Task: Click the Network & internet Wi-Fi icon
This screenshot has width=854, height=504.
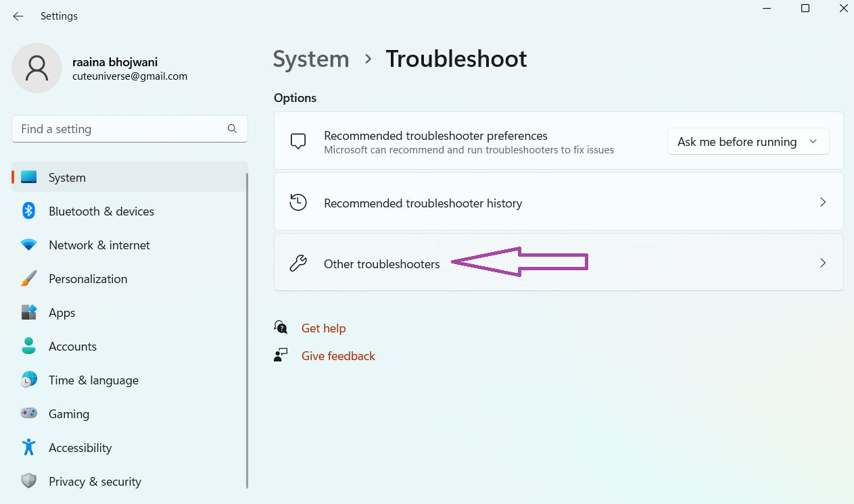Action: coord(28,245)
